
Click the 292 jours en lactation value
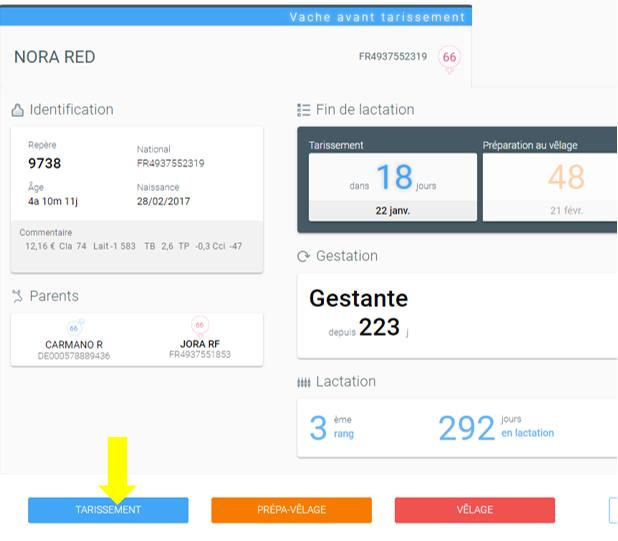496,428
